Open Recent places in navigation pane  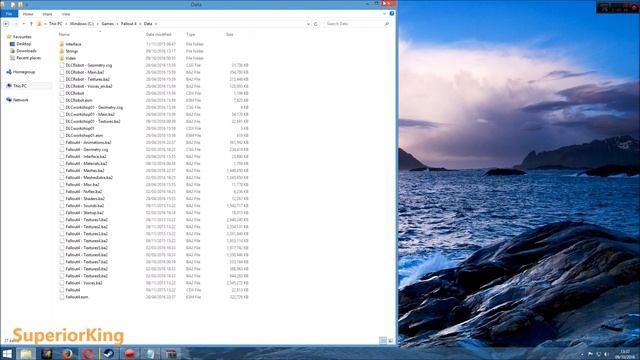click(29, 58)
